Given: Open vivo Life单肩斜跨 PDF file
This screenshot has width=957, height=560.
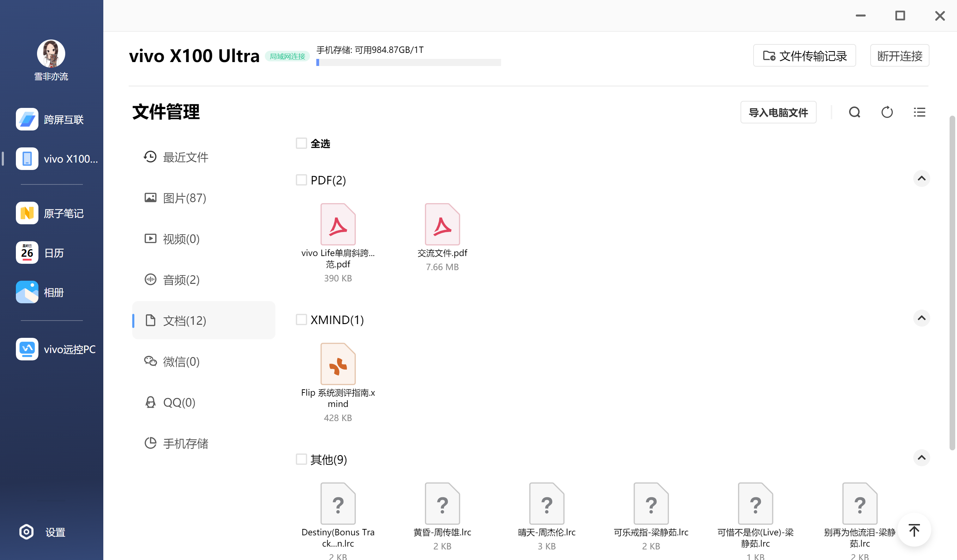Looking at the screenshot, I should pyautogui.click(x=338, y=224).
